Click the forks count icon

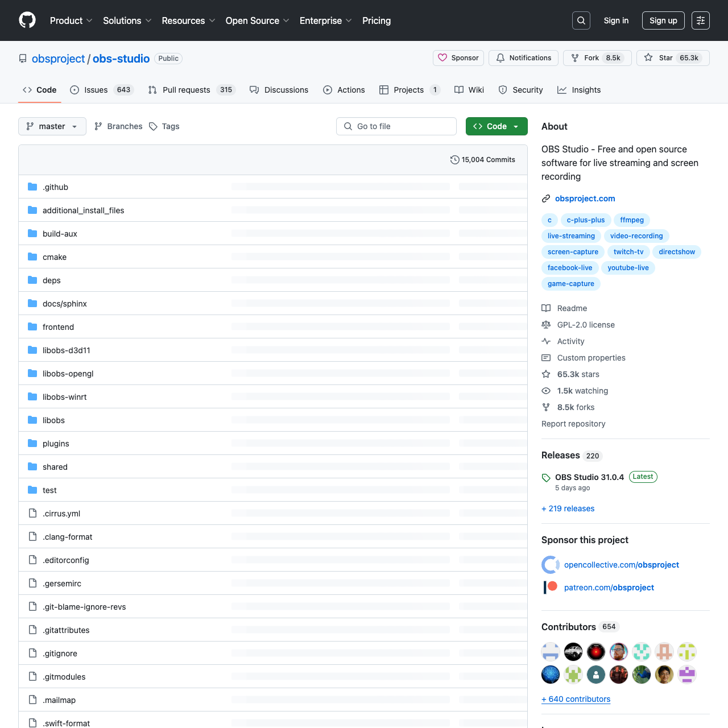click(546, 407)
